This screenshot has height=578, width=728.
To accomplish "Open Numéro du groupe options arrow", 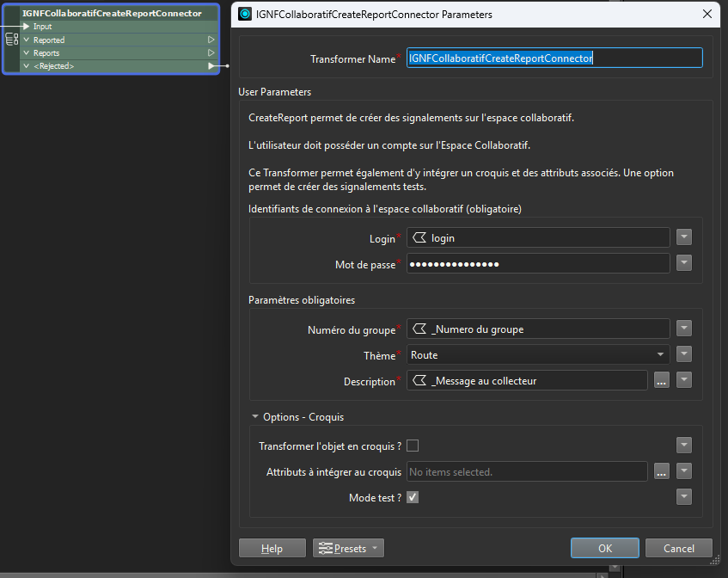I will [684, 328].
